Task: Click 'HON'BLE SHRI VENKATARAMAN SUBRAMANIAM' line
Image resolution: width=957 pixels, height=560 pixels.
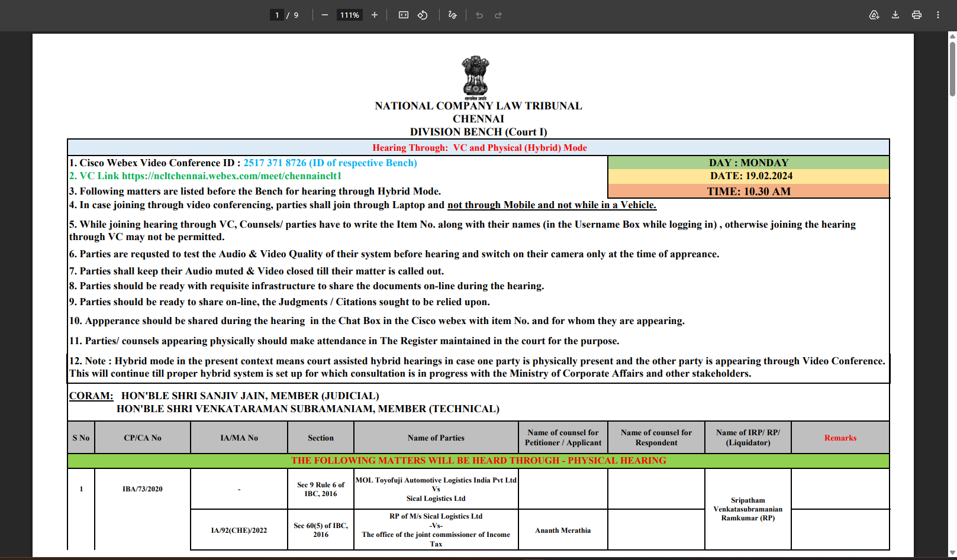Action: pyautogui.click(x=308, y=409)
